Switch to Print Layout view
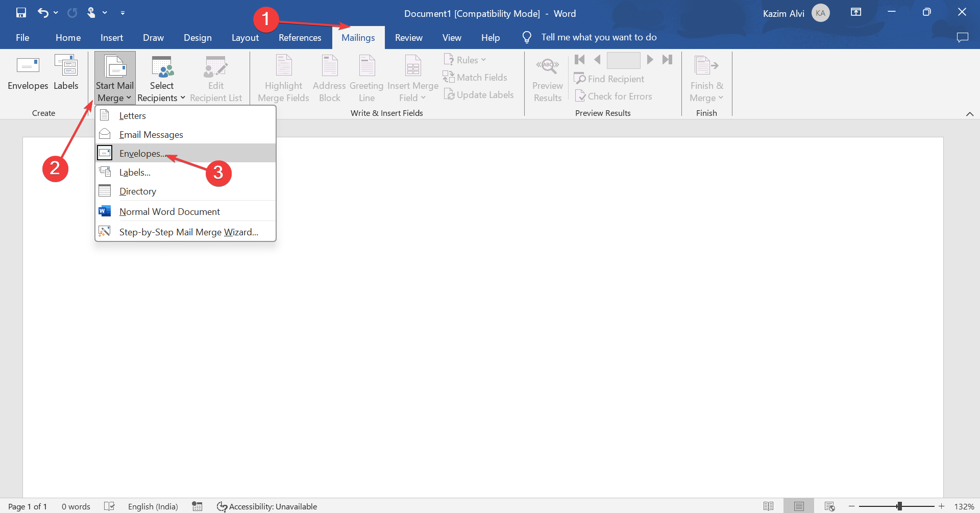Viewport: 980px width, 513px height. (x=799, y=506)
